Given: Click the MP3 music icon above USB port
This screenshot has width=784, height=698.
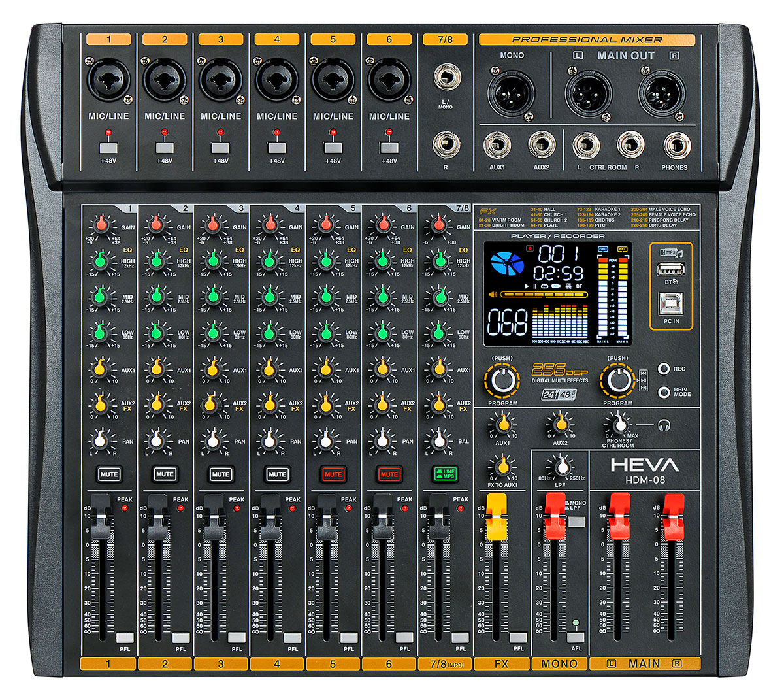Looking at the screenshot, I should point(670,252).
